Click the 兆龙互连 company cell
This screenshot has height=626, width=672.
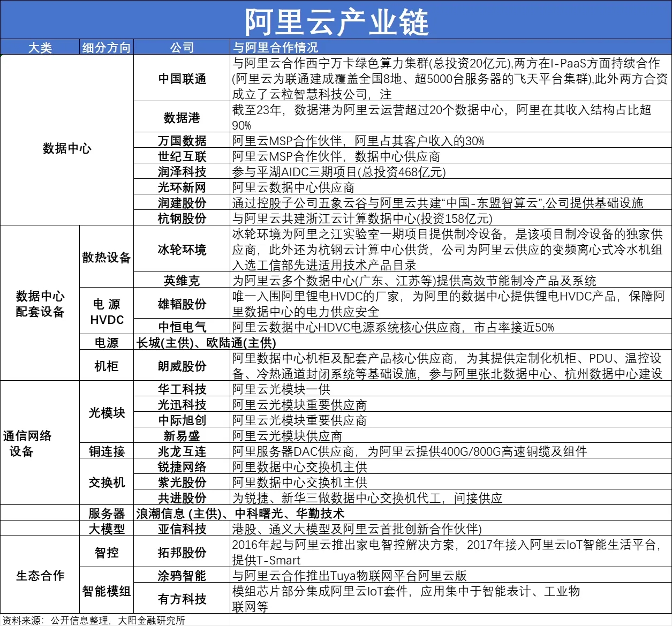tap(182, 451)
